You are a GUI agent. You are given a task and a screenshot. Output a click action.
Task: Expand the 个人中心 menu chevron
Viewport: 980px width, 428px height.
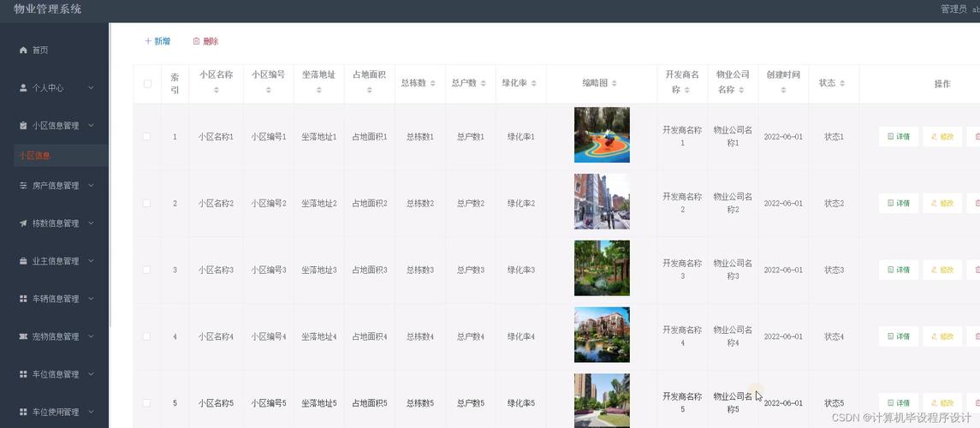(x=91, y=88)
